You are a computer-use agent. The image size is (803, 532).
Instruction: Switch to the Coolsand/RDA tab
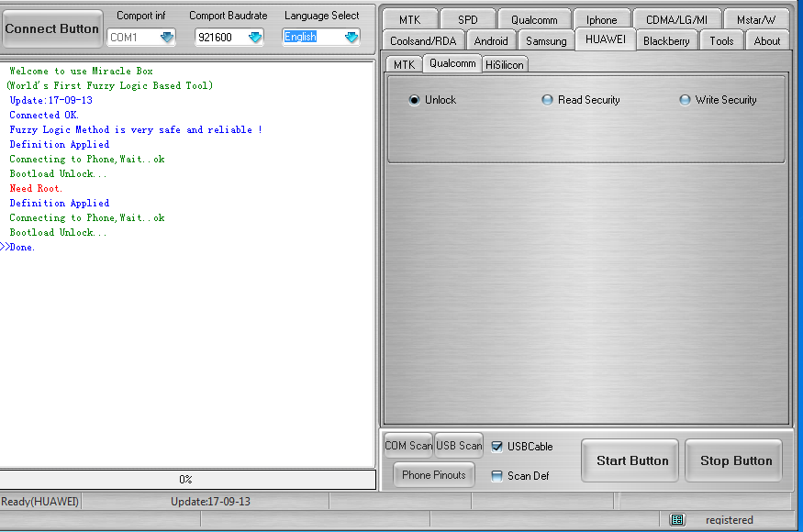[x=423, y=41]
